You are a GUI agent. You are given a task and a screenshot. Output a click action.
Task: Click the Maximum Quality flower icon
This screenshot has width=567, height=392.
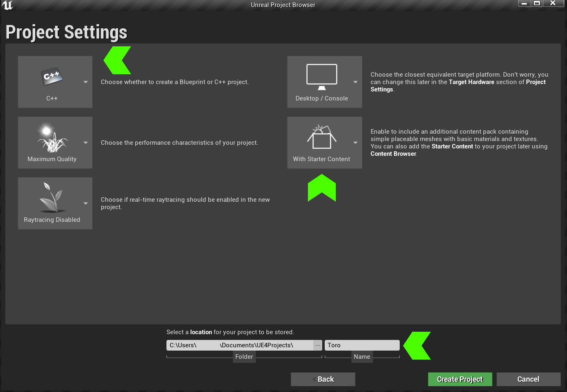(x=52, y=138)
